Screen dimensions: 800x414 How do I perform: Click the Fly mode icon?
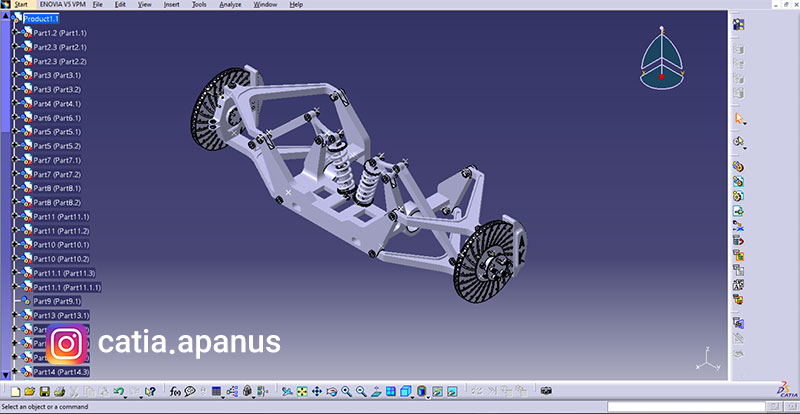pos(287,392)
